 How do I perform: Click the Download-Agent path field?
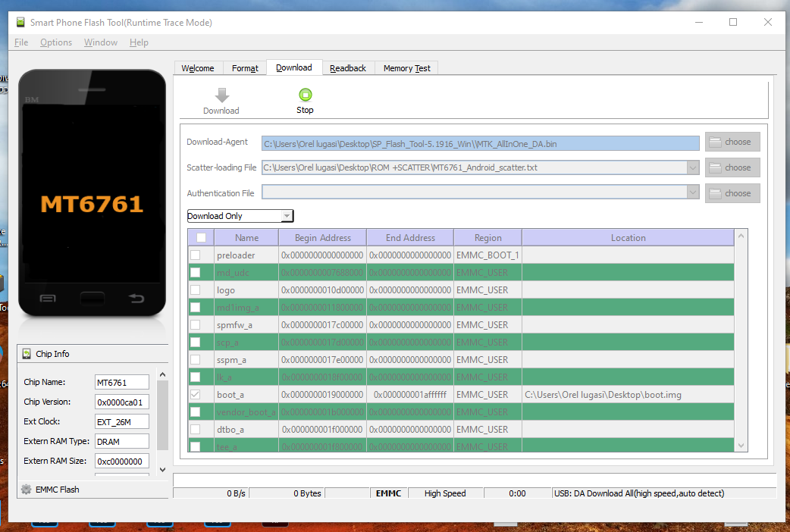tap(481, 143)
